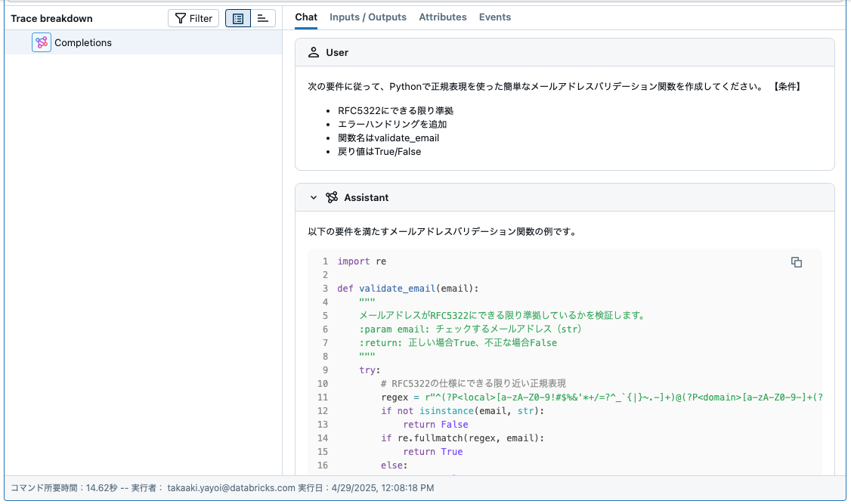The width and height of the screenshot is (851, 504).
Task: Toggle visibility of the Assistant message
Action: [x=312, y=197]
